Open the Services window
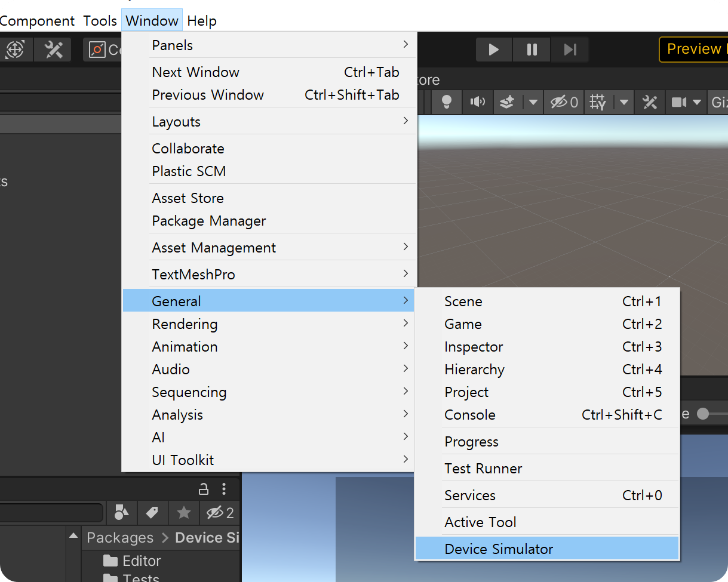This screenshot has height=582, width=728. tap(547, 495)
